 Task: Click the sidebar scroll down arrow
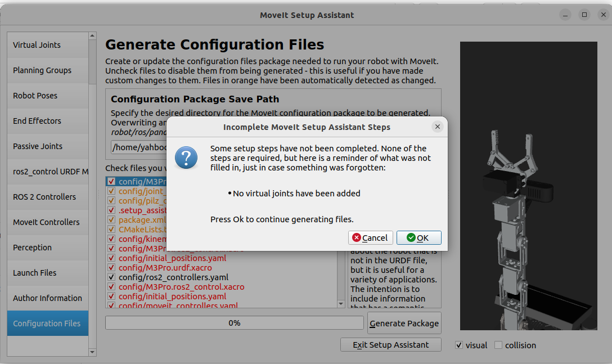point(92,352)
